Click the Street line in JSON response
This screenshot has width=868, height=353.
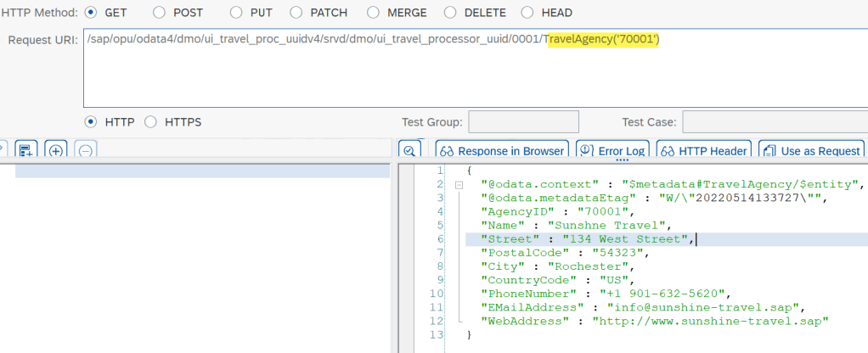pos(586,239)
